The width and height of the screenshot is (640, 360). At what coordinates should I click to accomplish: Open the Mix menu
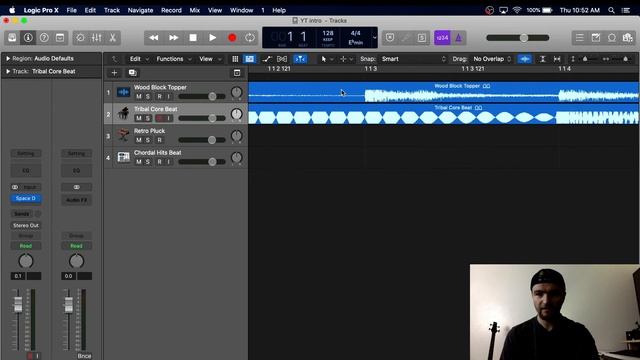coord(195,10)
